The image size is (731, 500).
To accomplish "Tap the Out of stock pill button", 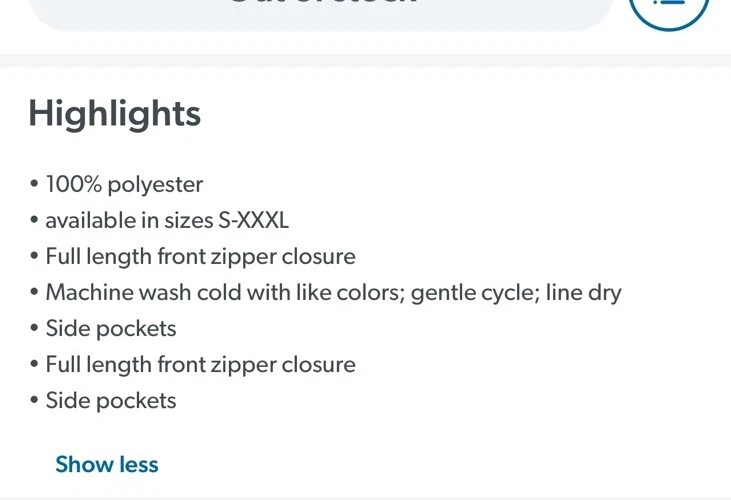I will point(321,12).
